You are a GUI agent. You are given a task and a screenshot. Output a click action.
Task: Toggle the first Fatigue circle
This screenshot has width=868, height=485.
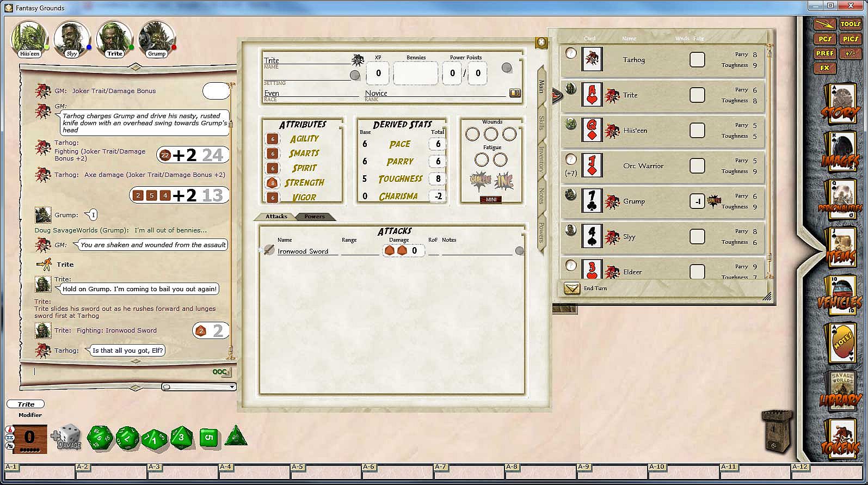pos(482,160)
